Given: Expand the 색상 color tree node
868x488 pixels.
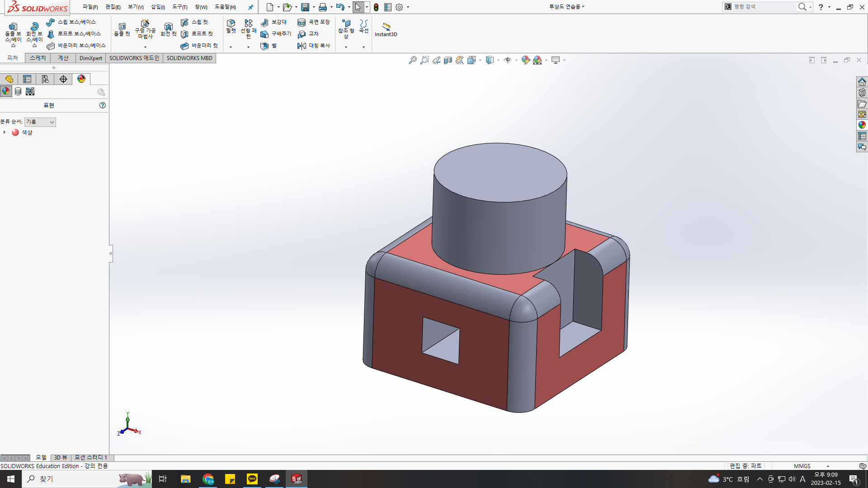Looking at the screenshot, I should tap(5, 132).
